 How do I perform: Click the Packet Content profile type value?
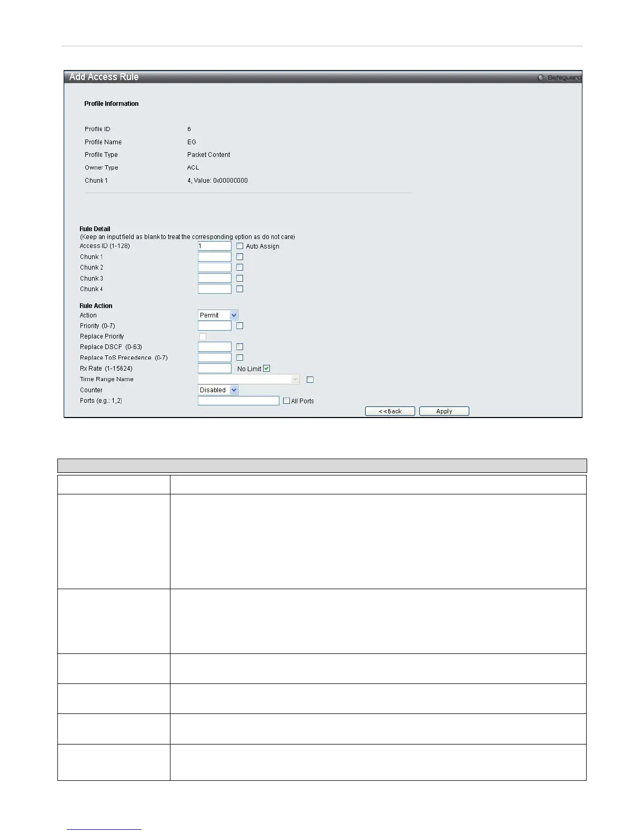(x=208, y=155)
